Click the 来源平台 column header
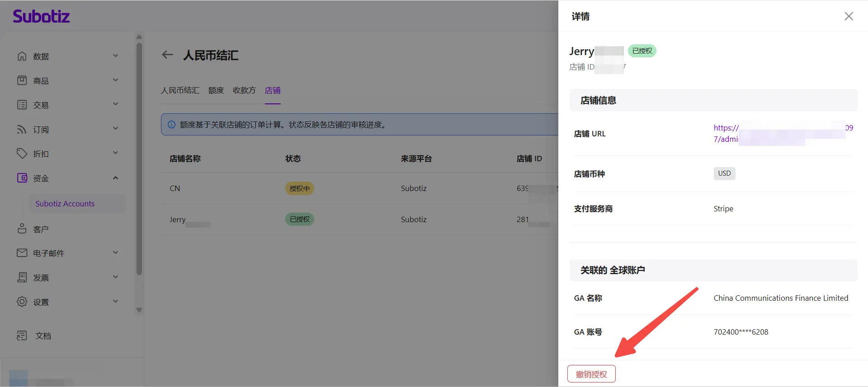Screen dimensions: 868x387 (x=416, y=159)
